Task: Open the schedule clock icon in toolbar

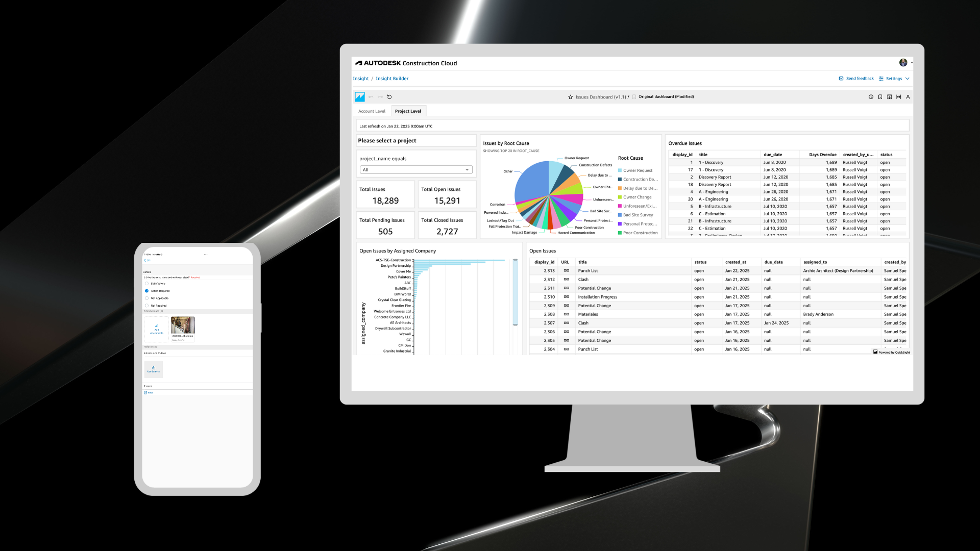Action: pyautogui.click(x=871, y=97)
